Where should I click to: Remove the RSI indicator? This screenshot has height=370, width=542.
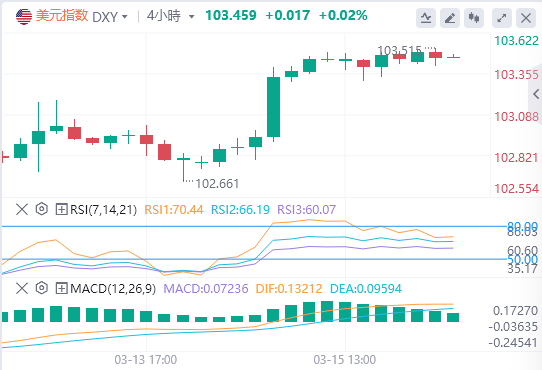coord(22,210)
